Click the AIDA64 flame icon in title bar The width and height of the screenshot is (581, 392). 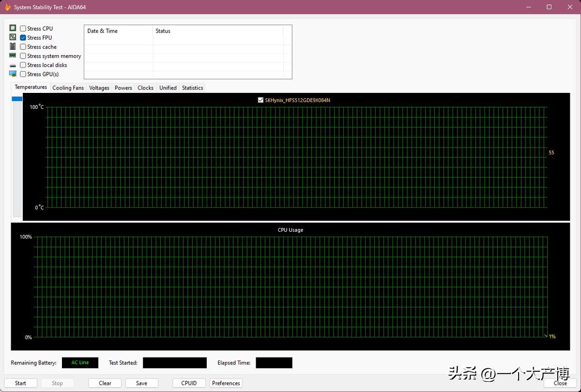[x=8, y=7]
